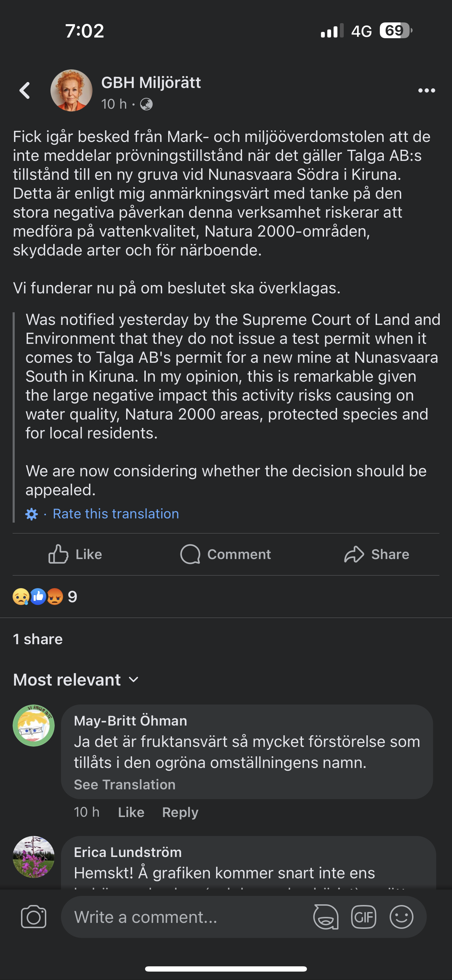Open translation settings gear icon
Viewport: 452px width, 980px height.
point(32,514)
